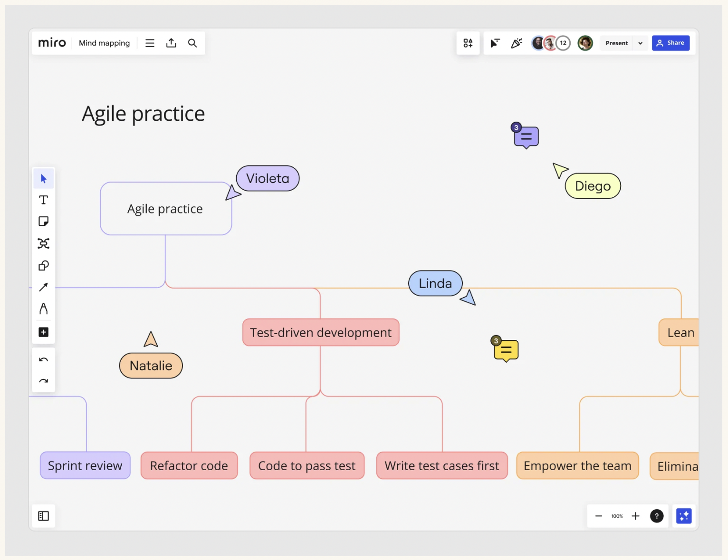Screen dimensions: 728x560
Task: Select the Write test cases first node
Action: pyautogui.click(x=442, y=465)
